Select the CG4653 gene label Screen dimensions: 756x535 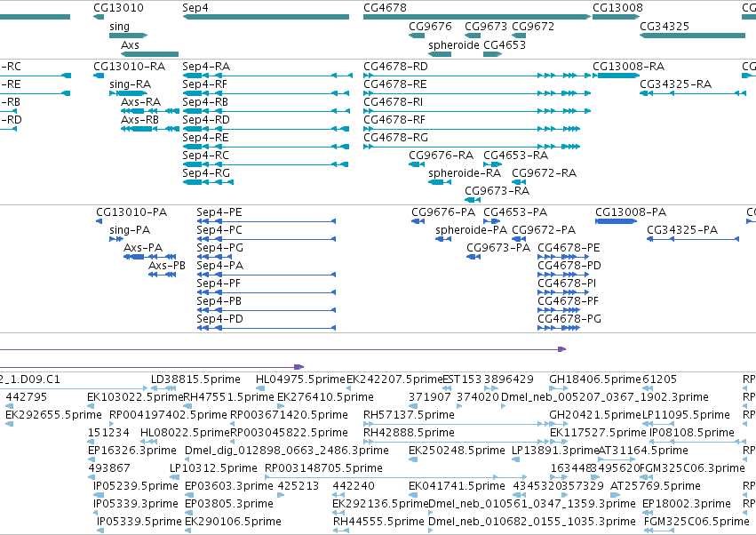pos(505,44)
